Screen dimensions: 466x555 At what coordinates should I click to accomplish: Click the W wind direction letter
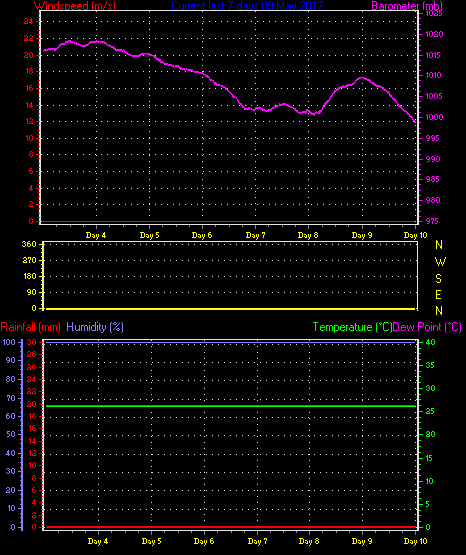coord(440,262)
